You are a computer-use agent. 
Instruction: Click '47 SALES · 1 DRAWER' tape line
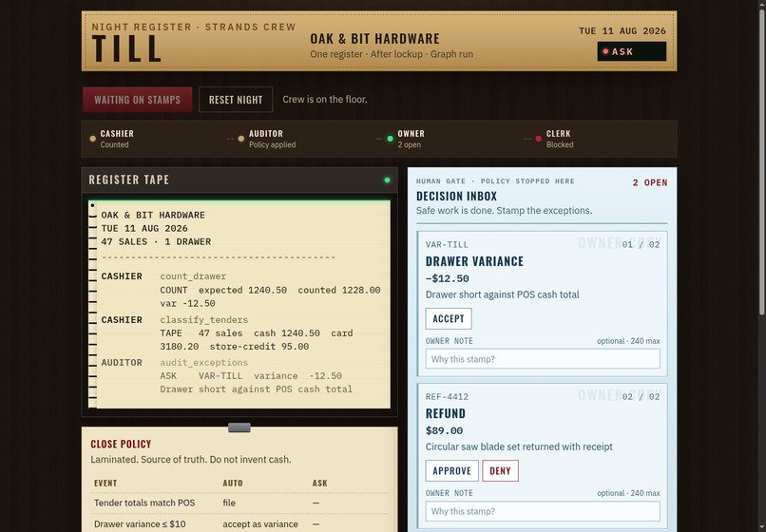[156, 241]
